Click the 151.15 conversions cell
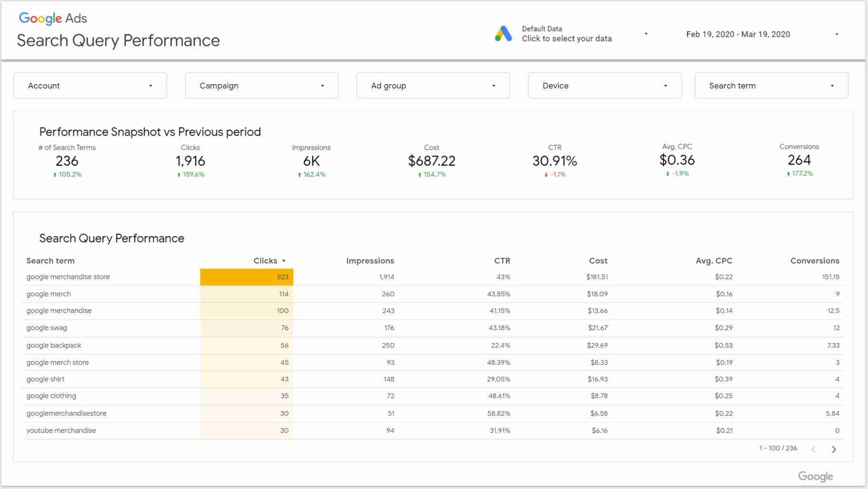 point(830,277)
